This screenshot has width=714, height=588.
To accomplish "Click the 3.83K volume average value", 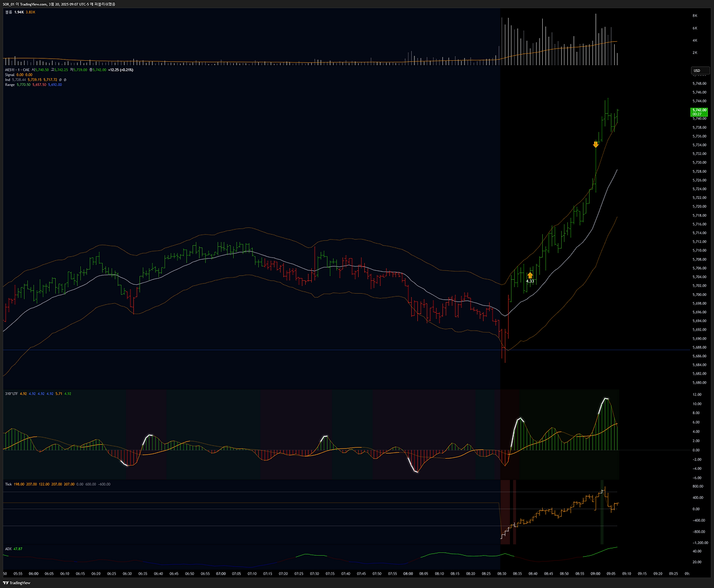I will point(30,12).
